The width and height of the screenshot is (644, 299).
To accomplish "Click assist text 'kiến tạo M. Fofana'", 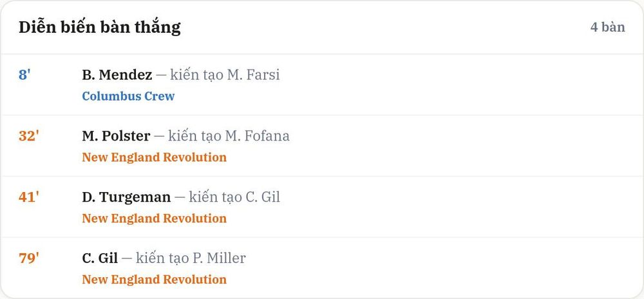I will (x=229, y=136).
